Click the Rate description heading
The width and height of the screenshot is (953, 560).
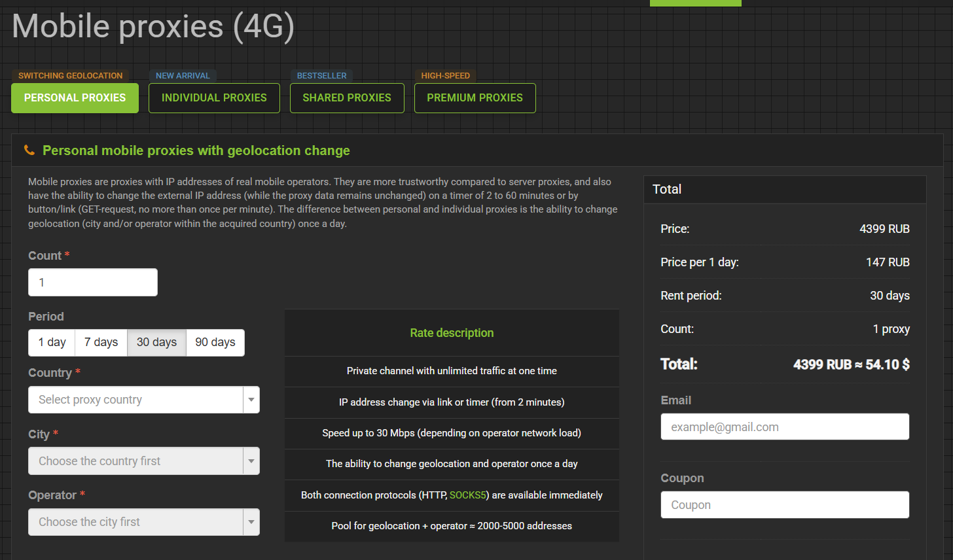tap(452, 333)
